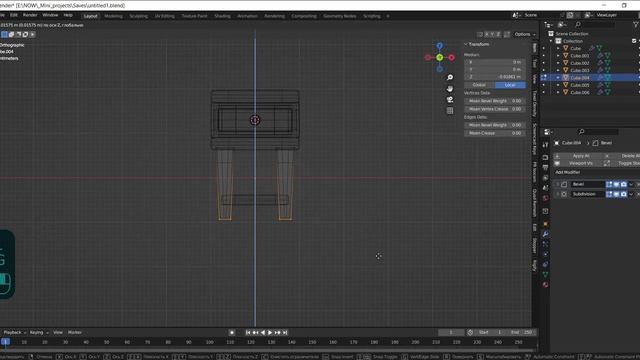Open the viewport Options dropdown
Screen dimensions: 640x360
[x=524, y=34]
